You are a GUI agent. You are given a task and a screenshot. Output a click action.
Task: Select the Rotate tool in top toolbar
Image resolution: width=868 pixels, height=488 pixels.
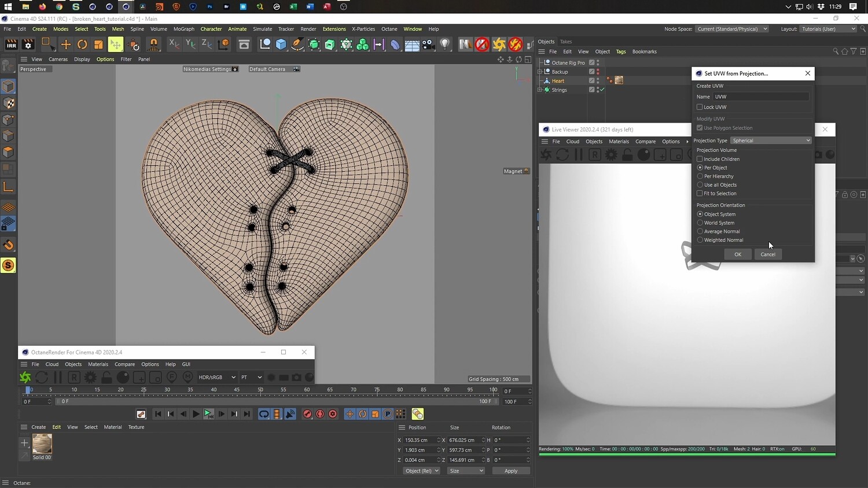coord(82,45)
